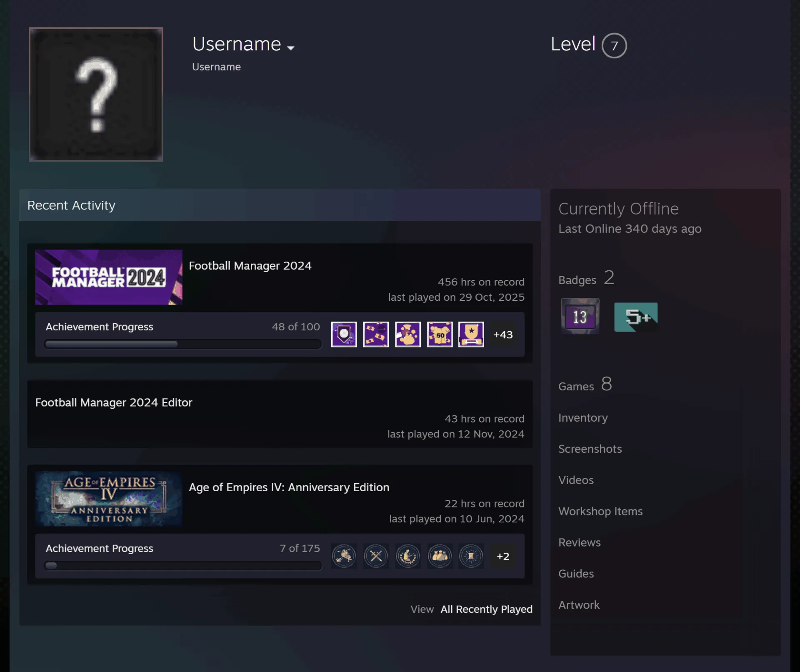Click '456 hrs on record' text
Screen dimensions: 800x672
click(x=481, y=282)
